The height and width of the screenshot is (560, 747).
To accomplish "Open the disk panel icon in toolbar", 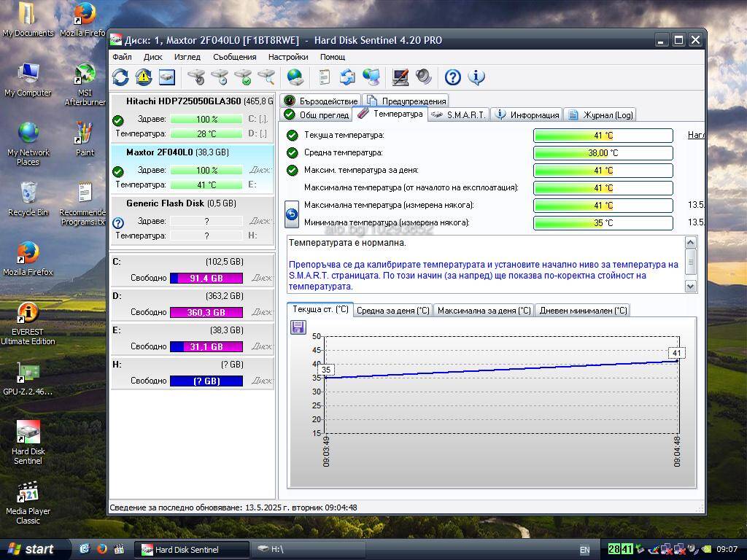I will (167, 77).
